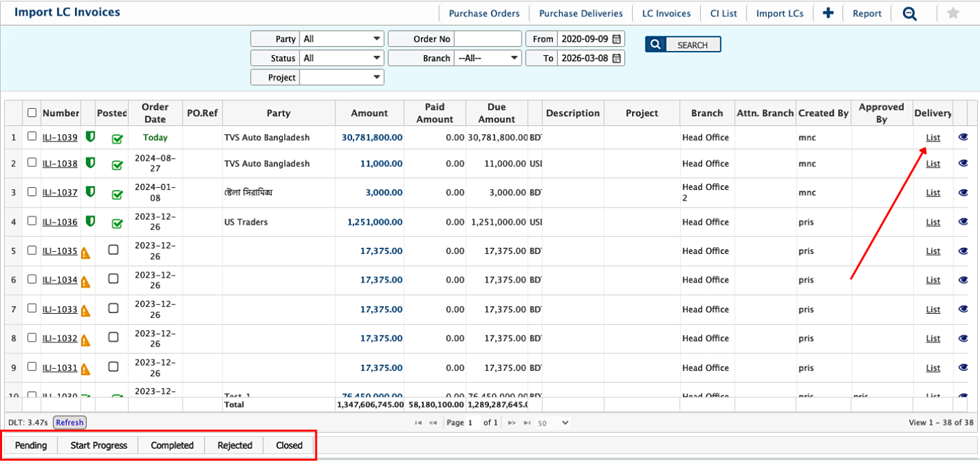Click orange warning icon next to ILI-1035

tap(86, 252)
